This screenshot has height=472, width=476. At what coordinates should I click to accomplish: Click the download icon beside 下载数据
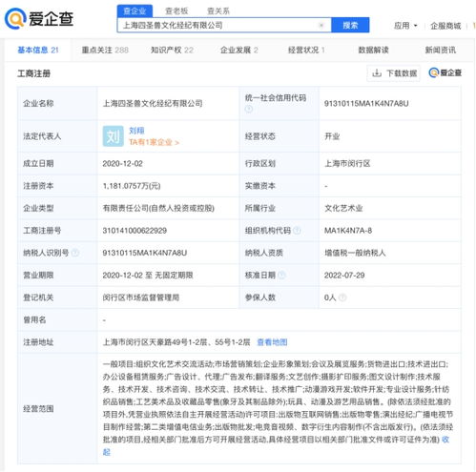click(377, 73)
